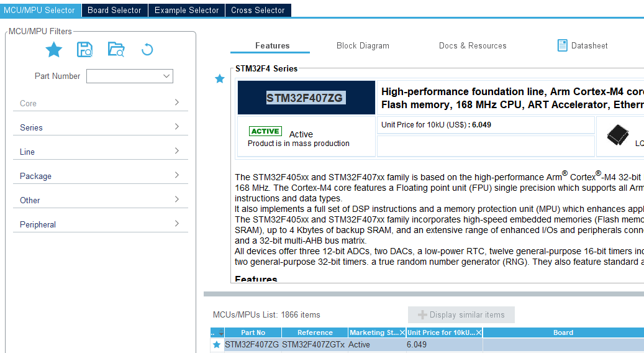Click the horizontal splitter bar above MCU list
Screen dimensions: 644x353
[x=424, y=294]
